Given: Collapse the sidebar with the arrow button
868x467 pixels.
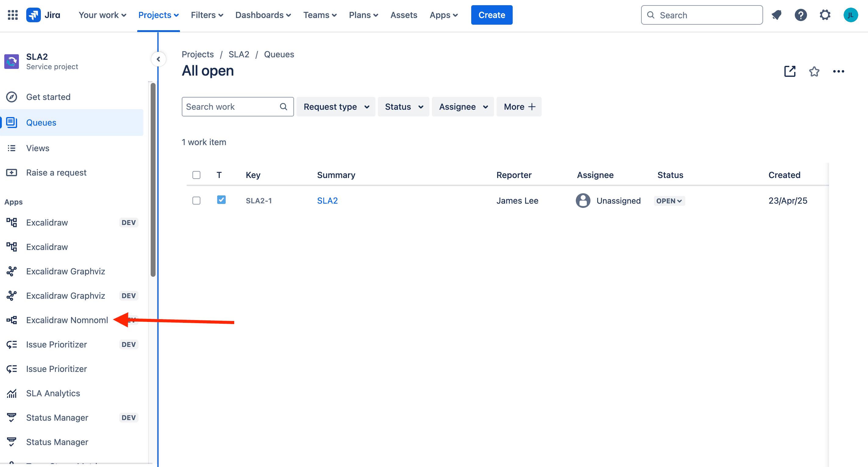Looking at the screenshot, I should pyautogui.click(x=158, y=59).
